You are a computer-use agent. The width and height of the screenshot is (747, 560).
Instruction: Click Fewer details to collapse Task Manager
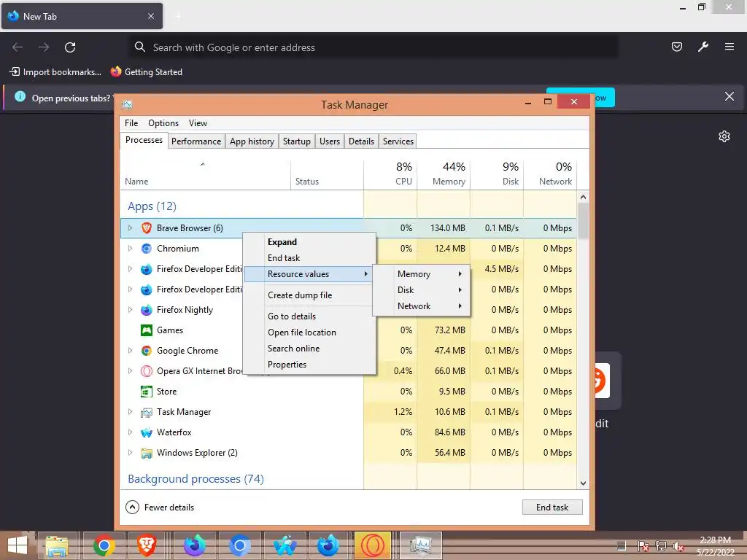pos(160,507)
